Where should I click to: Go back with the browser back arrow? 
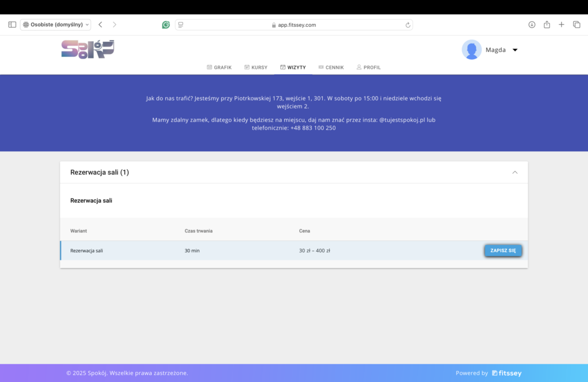click(100, 25)
